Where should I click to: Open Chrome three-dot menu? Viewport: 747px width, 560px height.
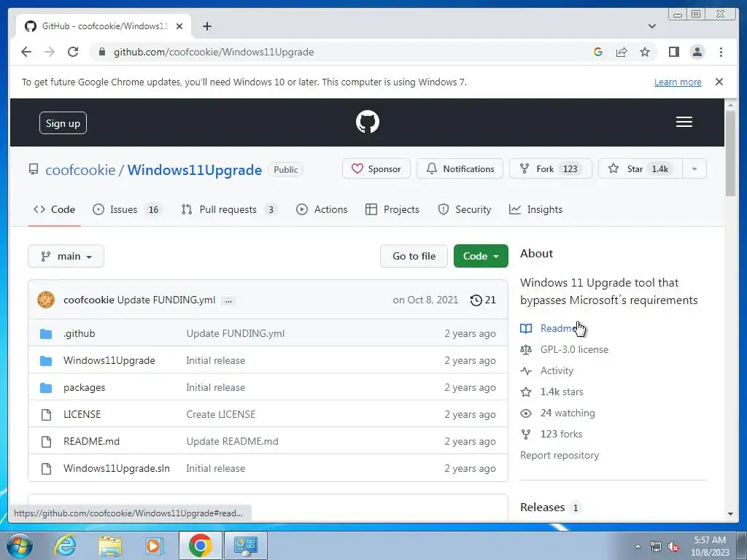point(721,52)
